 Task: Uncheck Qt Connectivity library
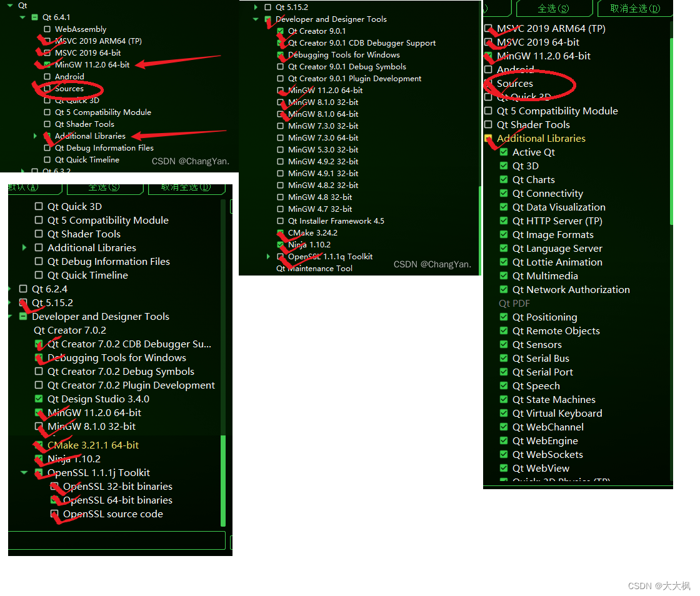(x=504, y=193)
